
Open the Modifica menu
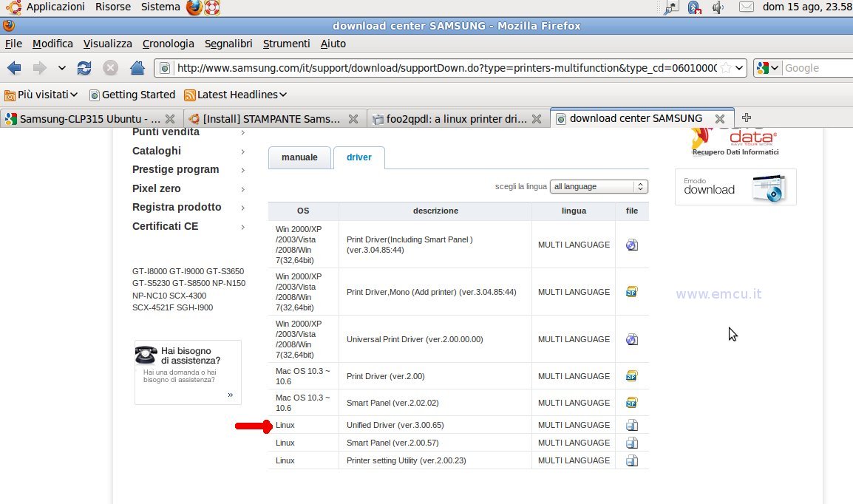coord(52,44)
